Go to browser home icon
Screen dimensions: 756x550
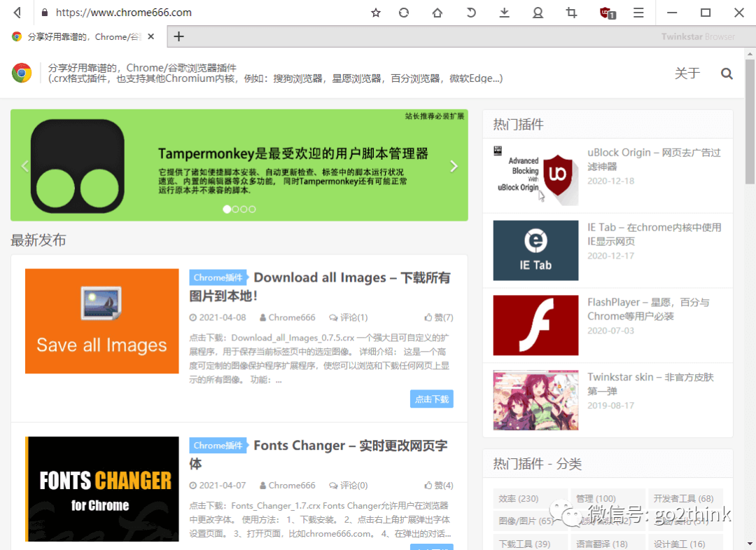click(437, 13)
